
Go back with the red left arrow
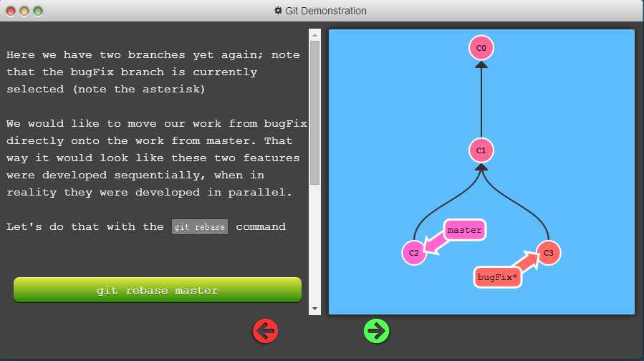click(x=265, y=331)
